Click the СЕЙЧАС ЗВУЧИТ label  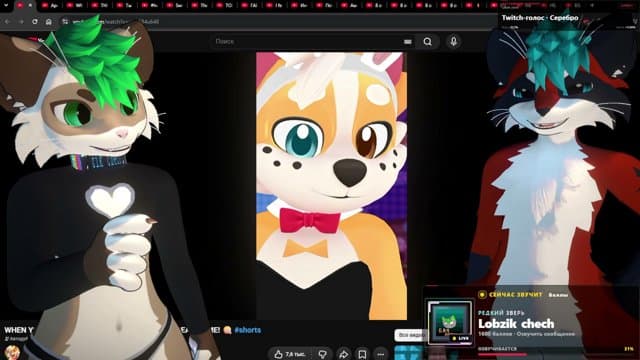516,294
